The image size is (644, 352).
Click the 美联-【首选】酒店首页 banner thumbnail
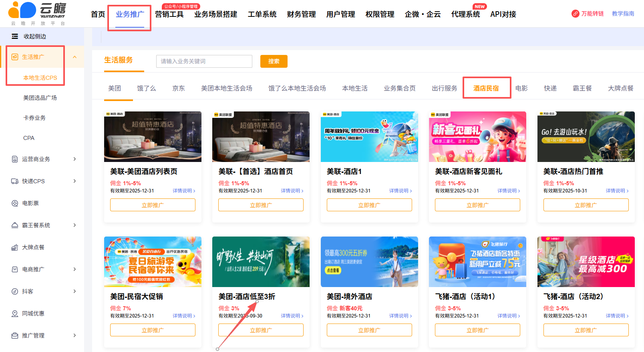tap(261, 137)
